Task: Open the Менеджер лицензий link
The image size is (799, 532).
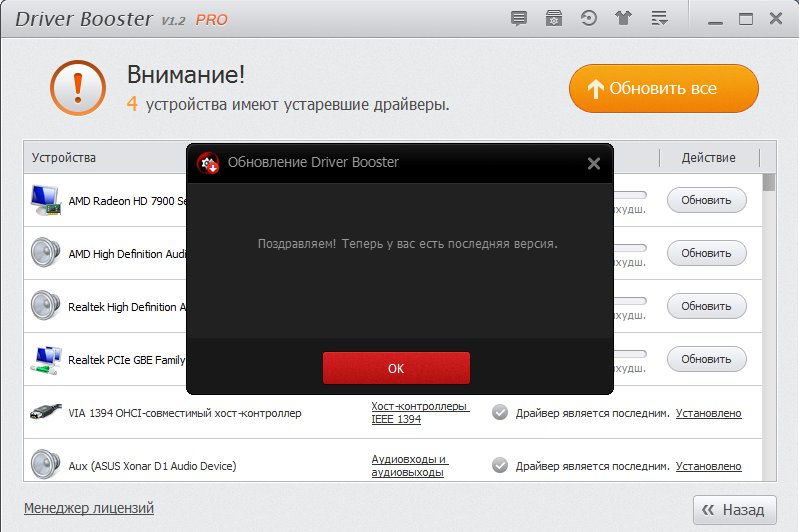Action: [x=89, y=508]
